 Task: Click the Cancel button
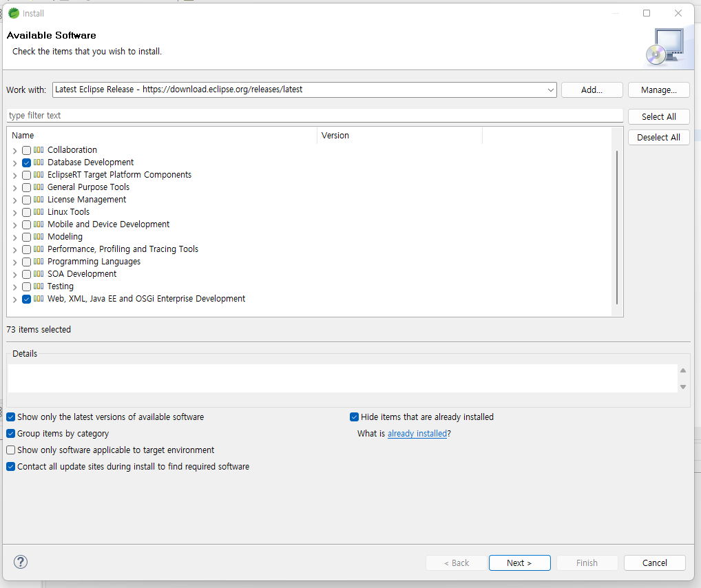[654, 563]
